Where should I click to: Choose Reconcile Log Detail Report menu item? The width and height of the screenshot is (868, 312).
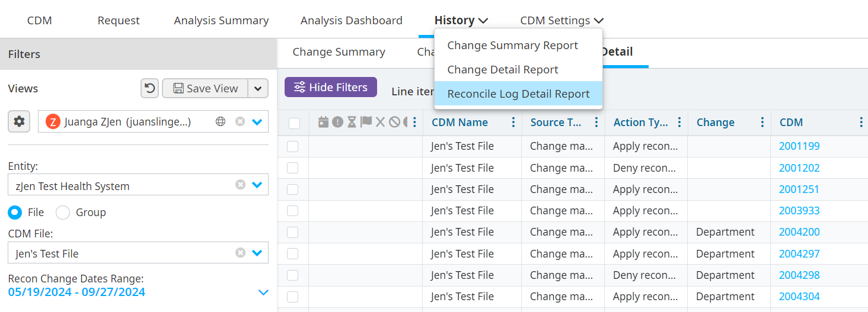tap(518, 94)
